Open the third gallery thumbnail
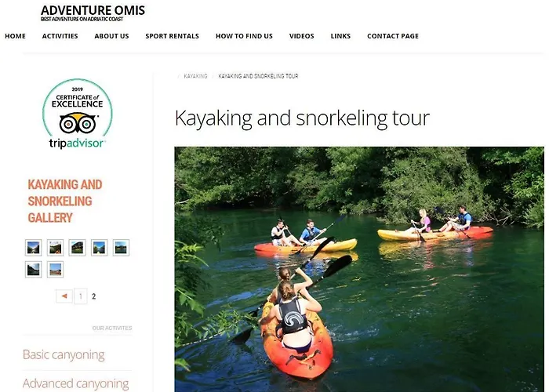The height and width of the screenshot is (392, 549). (x=78, y=248)
